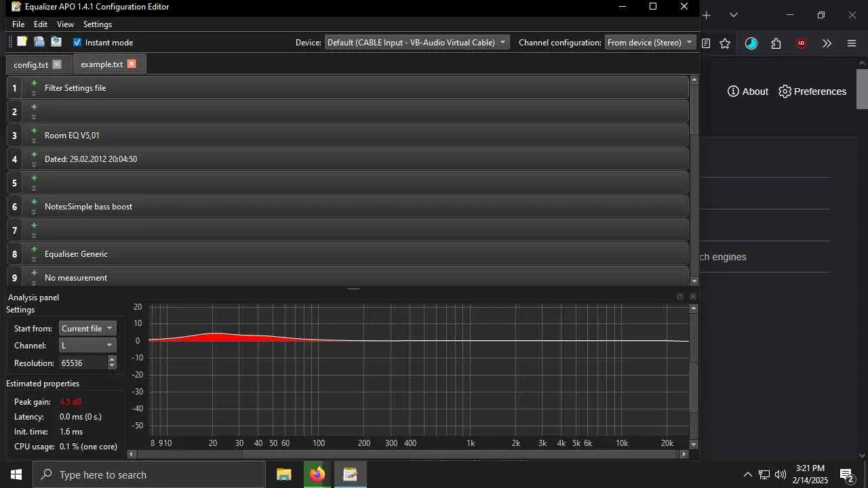
Task: Show more browser toolbar tools
Action: pos(827,43)
